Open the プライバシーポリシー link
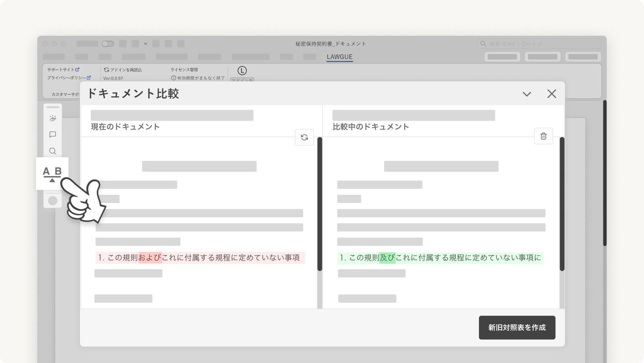The width and height of the screenshot is (644, 363). tap(67, 78)
